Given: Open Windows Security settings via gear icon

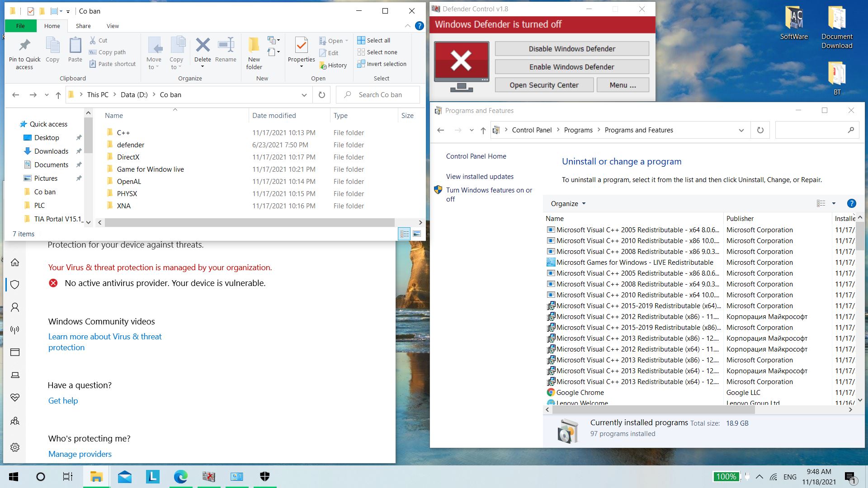Looking at the screenshot, I should (x=15, y=447).
